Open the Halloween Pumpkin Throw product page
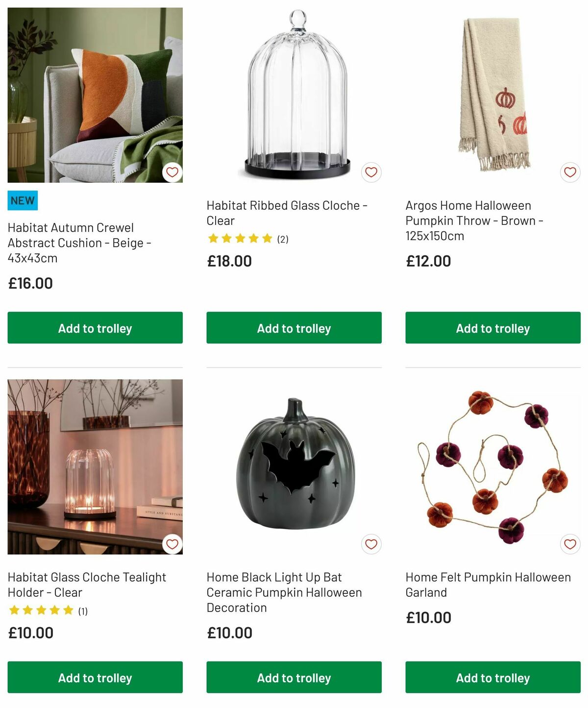Screen dimensions: 588x708 tap(473, 220)
